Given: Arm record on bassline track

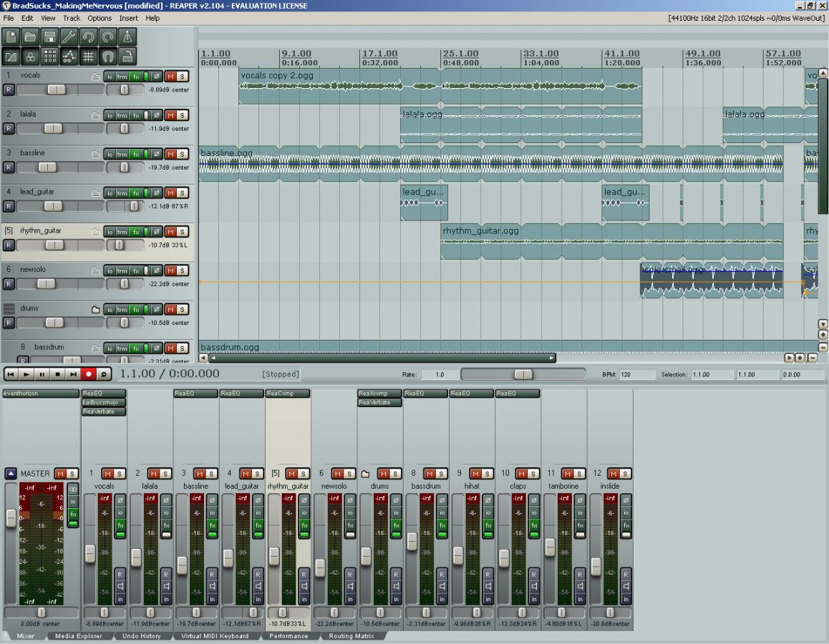Looking at the screenshot, I should (x=9, y=167).
